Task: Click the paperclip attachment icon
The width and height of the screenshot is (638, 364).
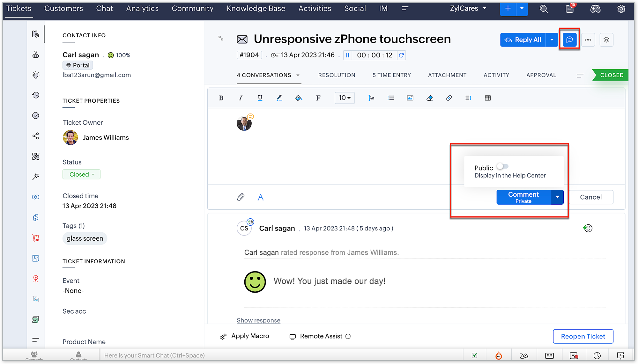Action: click(241, 197)
